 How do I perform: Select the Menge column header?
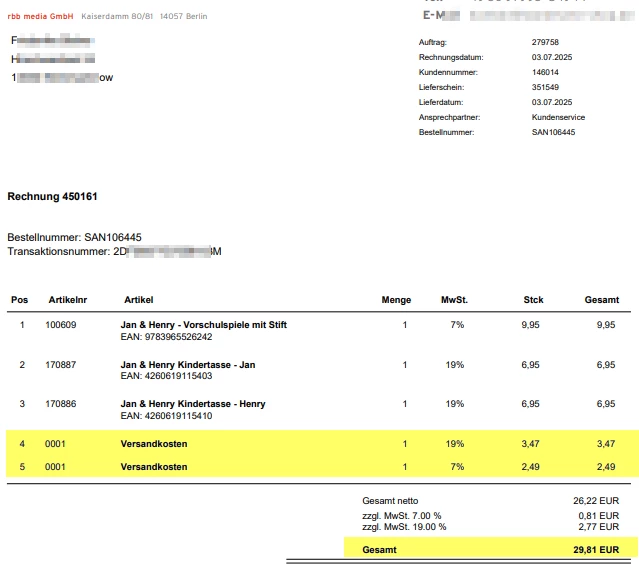396,300
